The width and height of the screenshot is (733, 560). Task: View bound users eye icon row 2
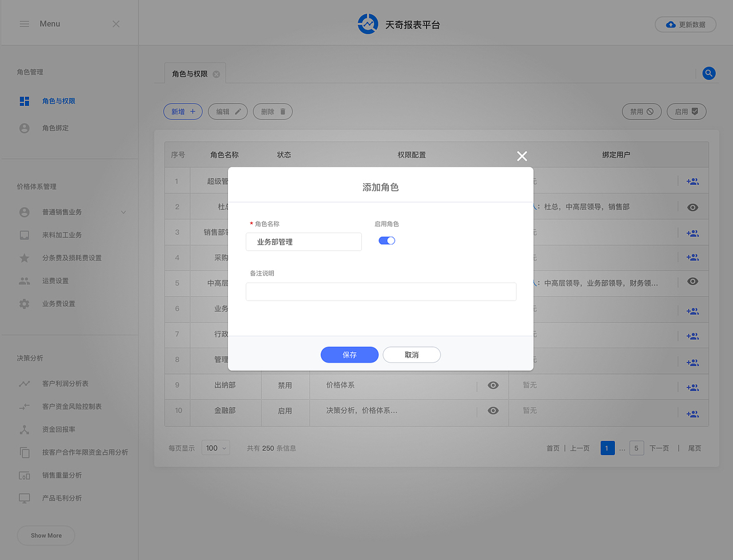point(693,207)
